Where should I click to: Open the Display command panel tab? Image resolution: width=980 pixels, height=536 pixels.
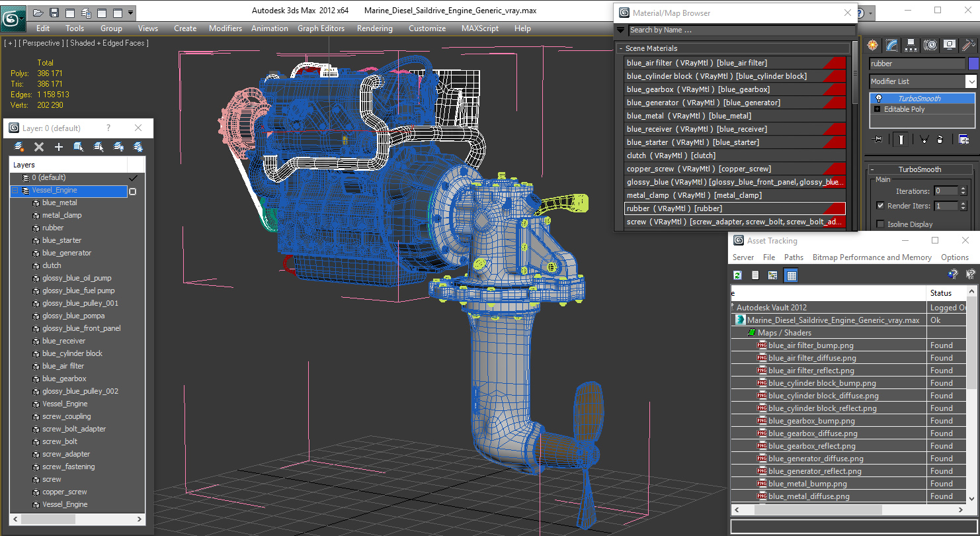click(x=950, y=45)
